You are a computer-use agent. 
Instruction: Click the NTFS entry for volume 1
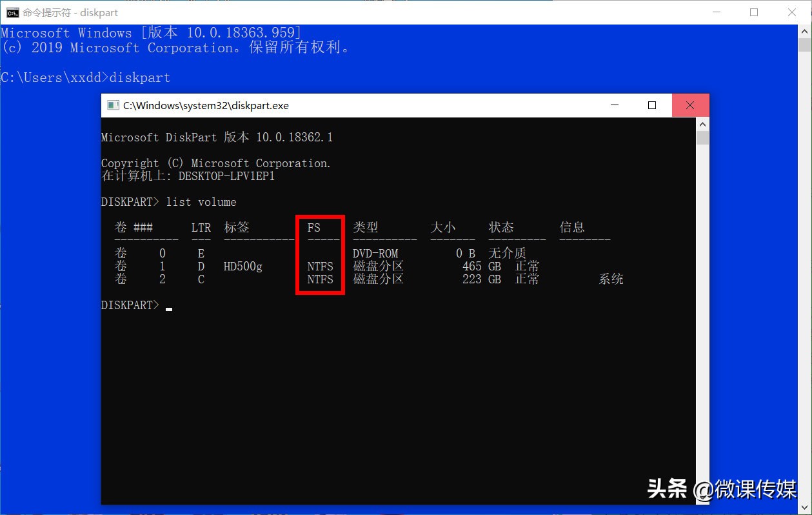click(x=321, y=267)
